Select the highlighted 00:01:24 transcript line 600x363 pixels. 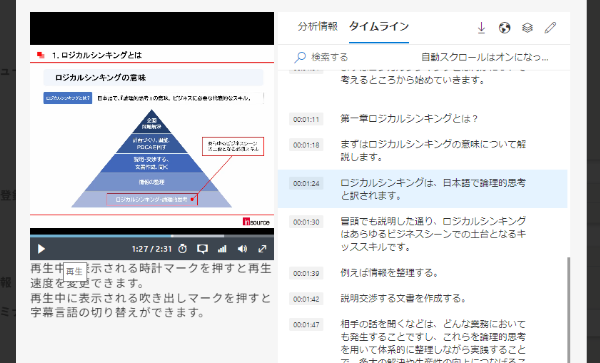click(422, 189)
